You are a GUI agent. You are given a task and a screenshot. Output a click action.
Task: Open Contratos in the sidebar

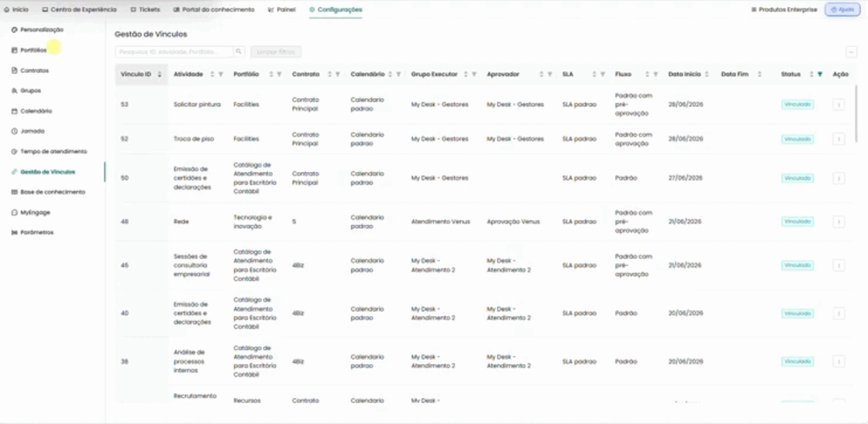30,70
